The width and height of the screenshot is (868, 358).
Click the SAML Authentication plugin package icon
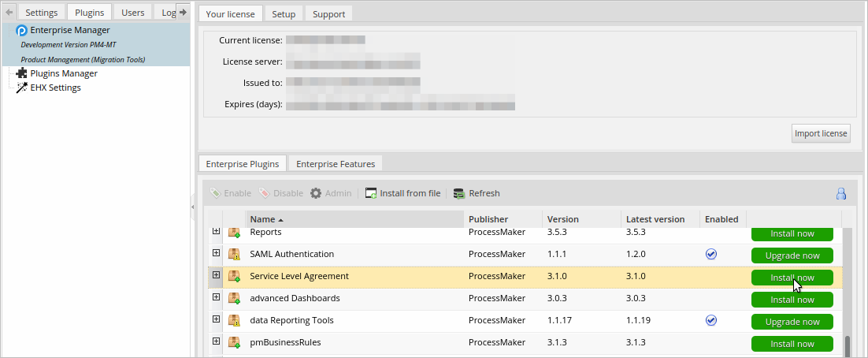click(234, 255)
